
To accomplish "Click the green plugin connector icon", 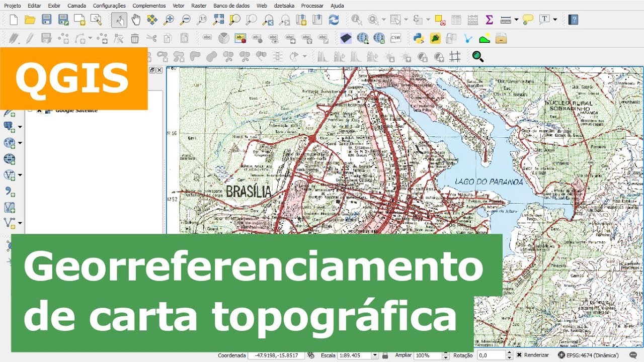I will 435,38.
